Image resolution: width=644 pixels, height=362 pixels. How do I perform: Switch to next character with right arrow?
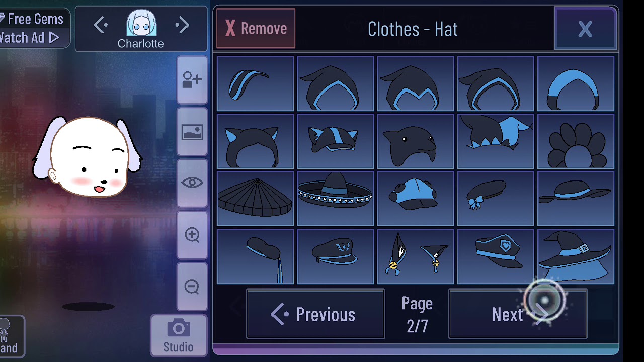(x=182, y=25)
